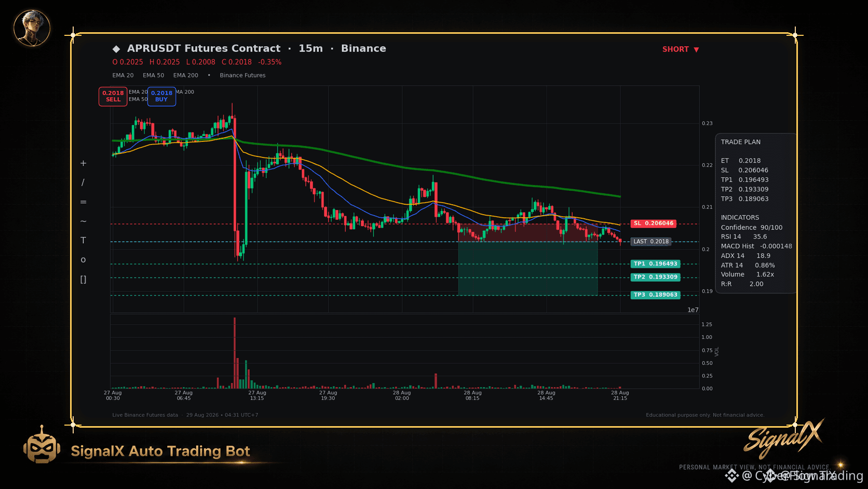Click the 27 Aug 00:30 time label
The height and width of the screenshot is (489, 868).
(x=113, y=395)
